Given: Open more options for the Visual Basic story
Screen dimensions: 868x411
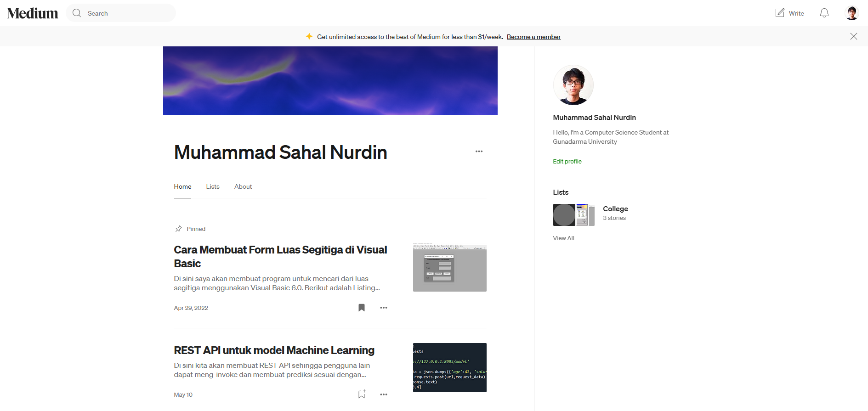Looking at the screenshot, I should click(384, 308).
